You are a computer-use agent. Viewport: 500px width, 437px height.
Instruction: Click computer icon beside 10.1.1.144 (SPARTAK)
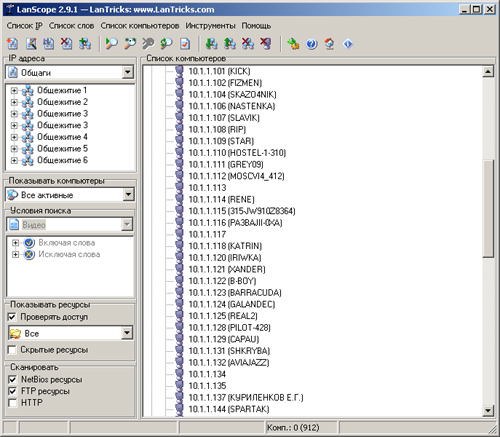[x=179, y=409]
